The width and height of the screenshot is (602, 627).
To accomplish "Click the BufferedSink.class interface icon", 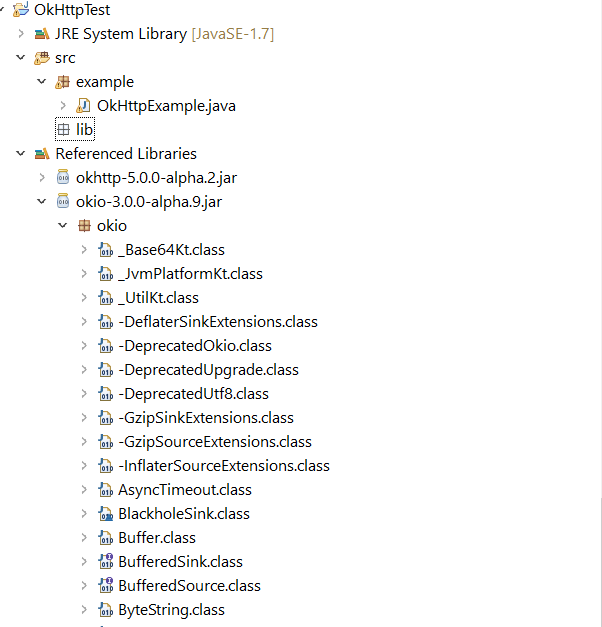I will pos(106,562).
